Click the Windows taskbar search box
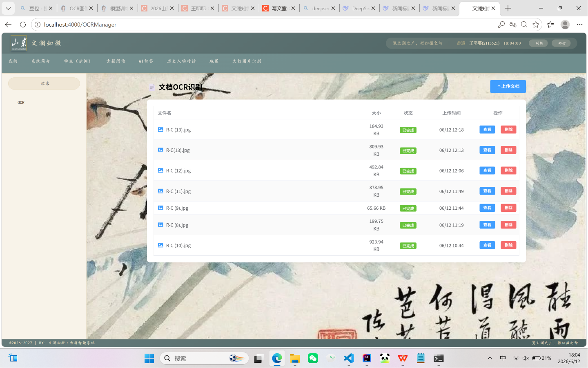 coord(204,358)
